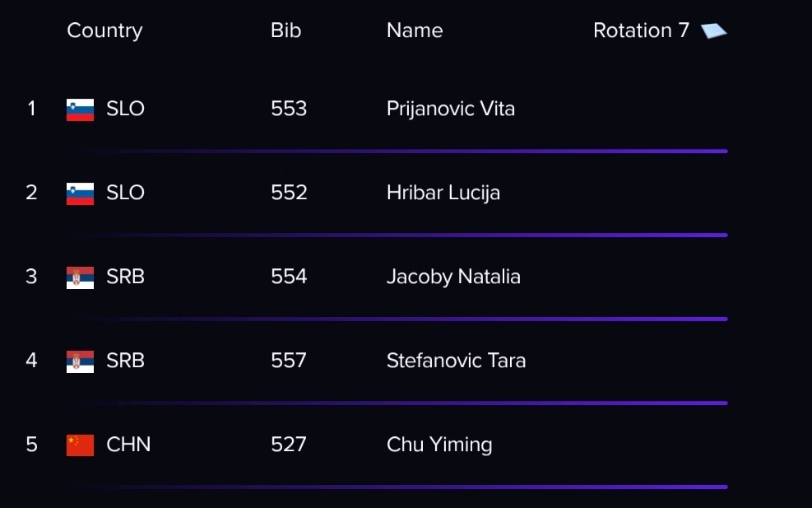Click the SLO code in row 2
The image size is (812, 508).
pyautogui.click(x=125, y=193)
